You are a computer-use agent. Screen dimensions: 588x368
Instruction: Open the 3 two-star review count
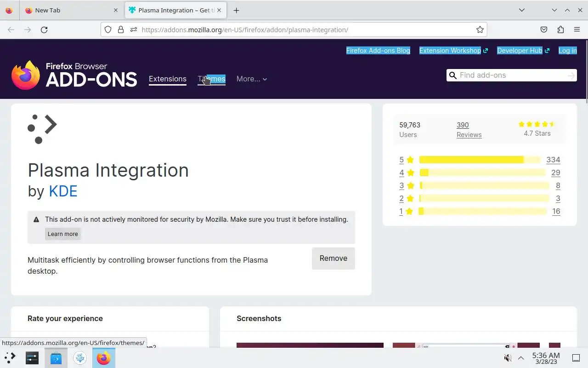pyautogui.click(x=558, y=198)
